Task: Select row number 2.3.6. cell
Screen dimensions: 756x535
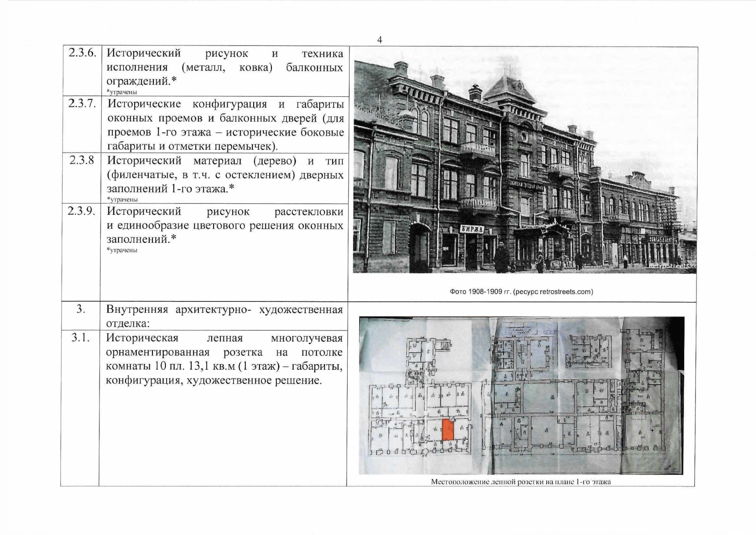Action: pos(82,54)
